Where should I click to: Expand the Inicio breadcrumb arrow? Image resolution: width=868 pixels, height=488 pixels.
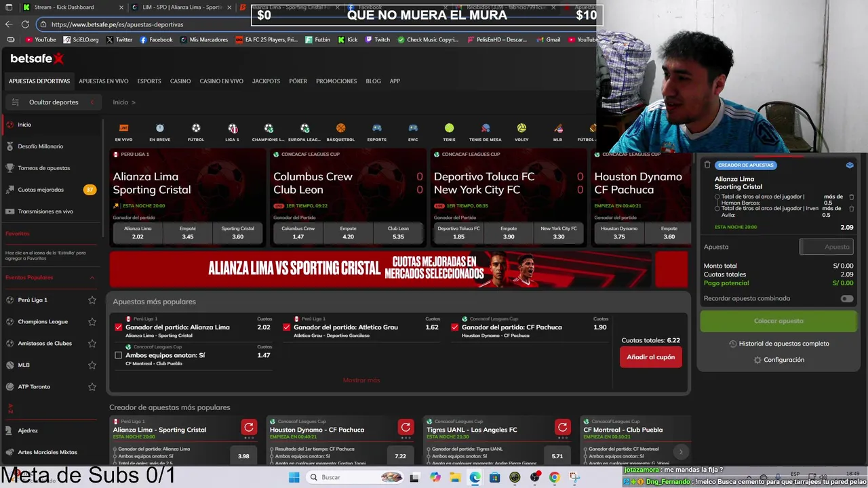[134, 102]
